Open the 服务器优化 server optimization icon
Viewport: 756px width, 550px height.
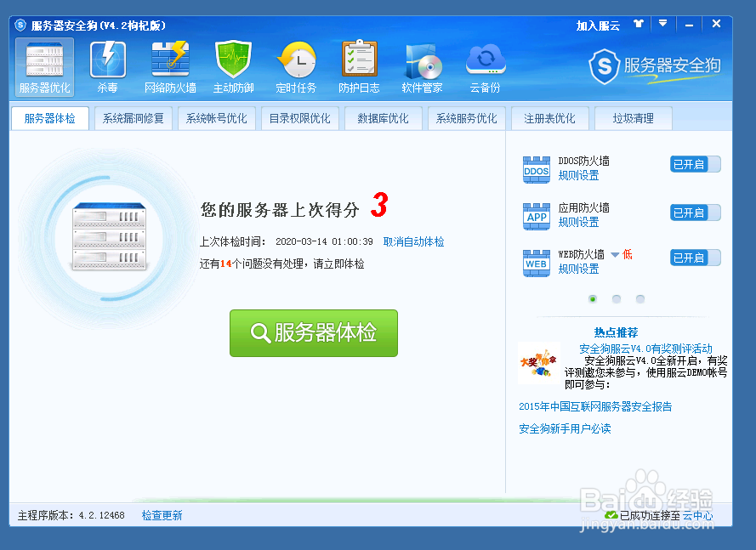45,66
